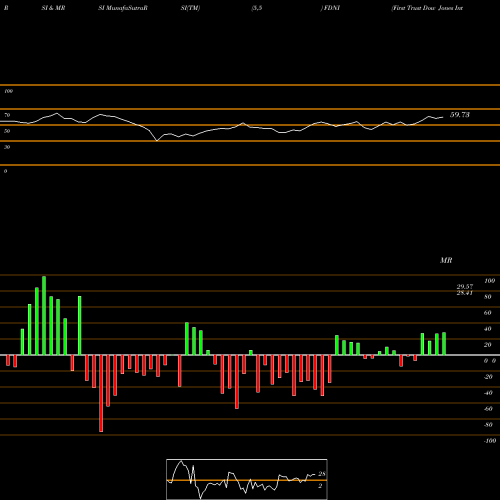Click 'First Trust Dow Jones Int' title
The height and width of the screenshot is (500, 500).
coord(427,8)
